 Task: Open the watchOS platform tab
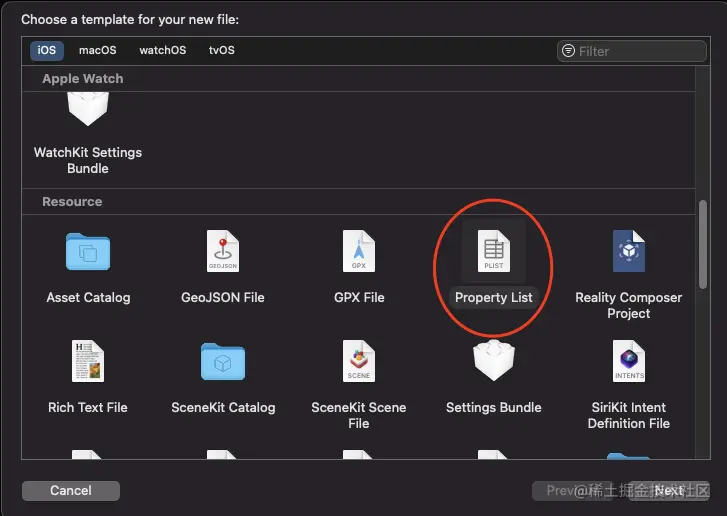163,50
